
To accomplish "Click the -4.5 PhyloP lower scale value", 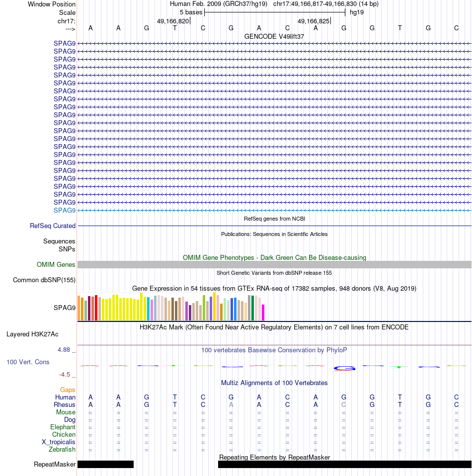I will [65, 375].
